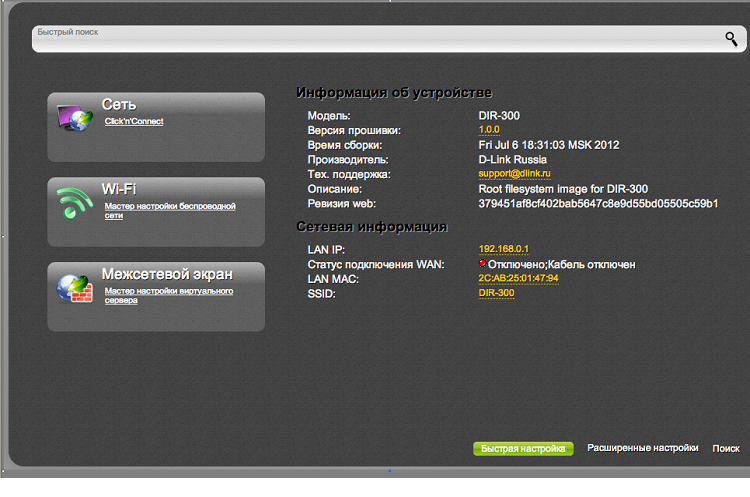The image size is (750, 497).
Task: Click the D-Link Russia manufacturer value
Action: (x=512, y=159)
